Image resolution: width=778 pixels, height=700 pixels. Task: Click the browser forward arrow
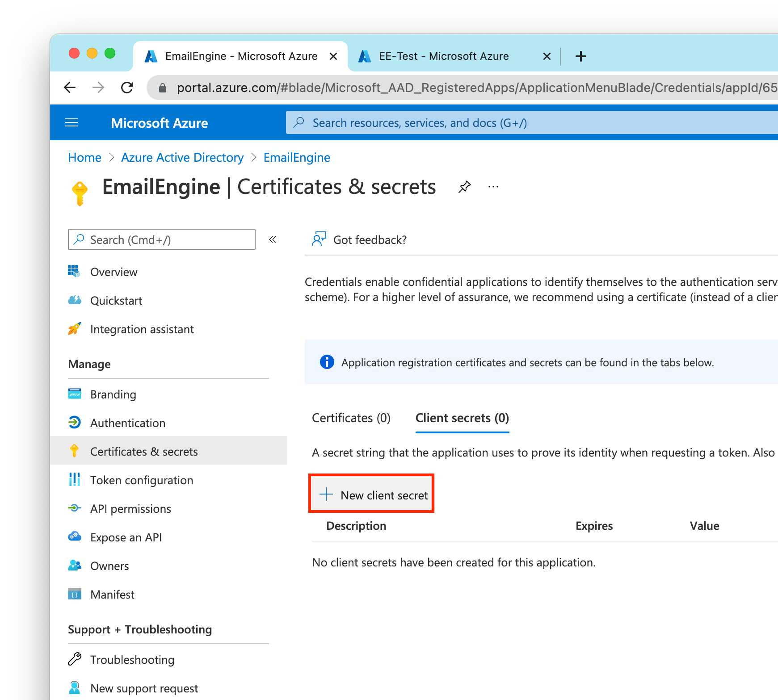click(98, 88)
